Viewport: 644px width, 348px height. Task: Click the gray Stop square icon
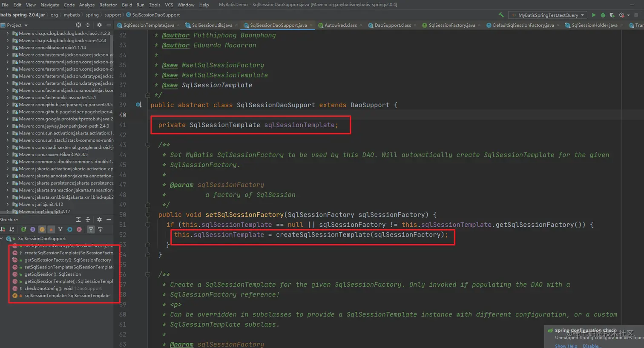tap(636, 15)
